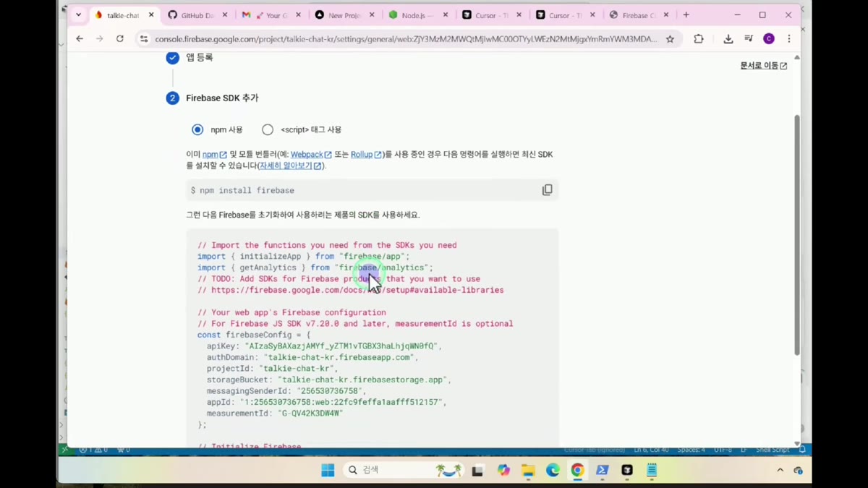The height and width of the screenshot is (488, 868).
Task: Click the 앱 등록 completed step
Action: (200, 57)
